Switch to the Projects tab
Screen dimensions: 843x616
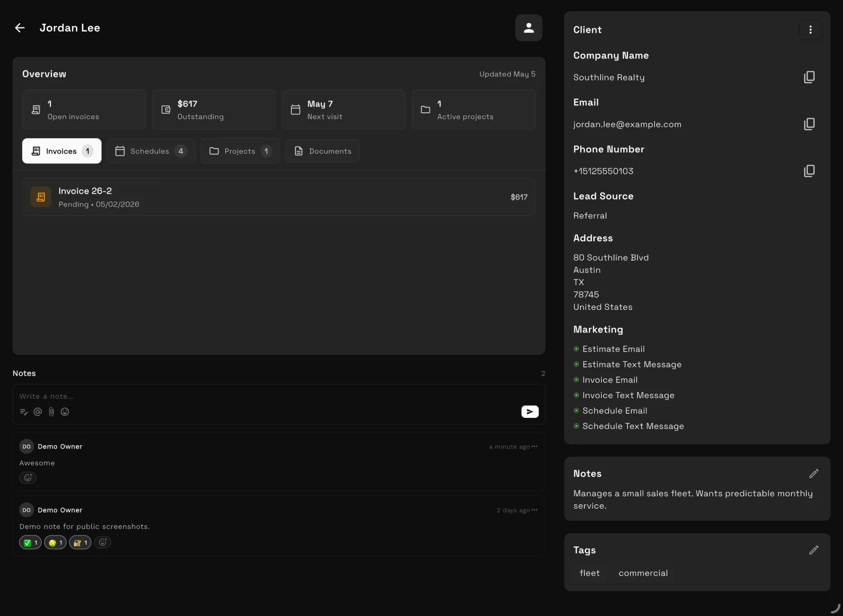pyautogui.click(x=240, y=151)
